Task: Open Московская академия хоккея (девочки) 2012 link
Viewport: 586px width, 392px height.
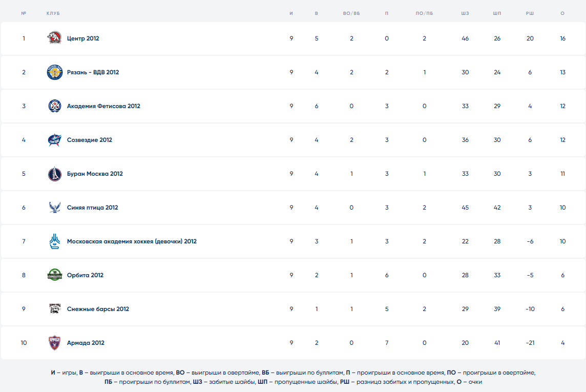Action: pyautogui.click(x=132, y=241)
